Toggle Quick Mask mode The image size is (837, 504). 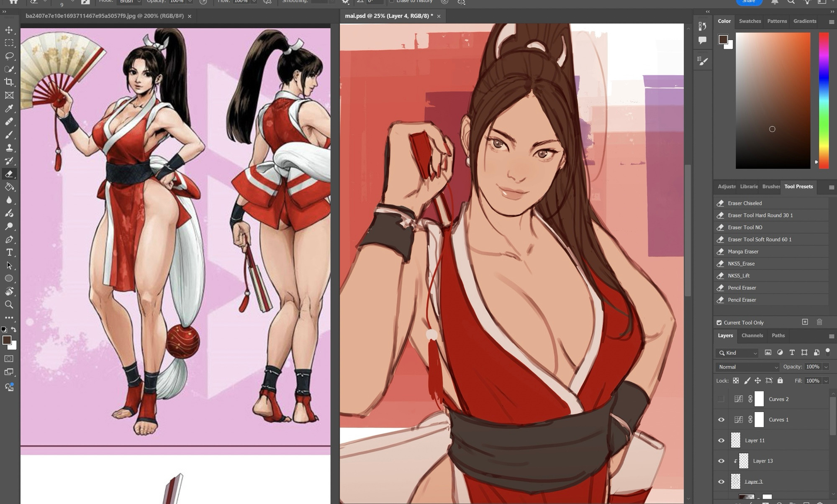[x=9, y=358]
